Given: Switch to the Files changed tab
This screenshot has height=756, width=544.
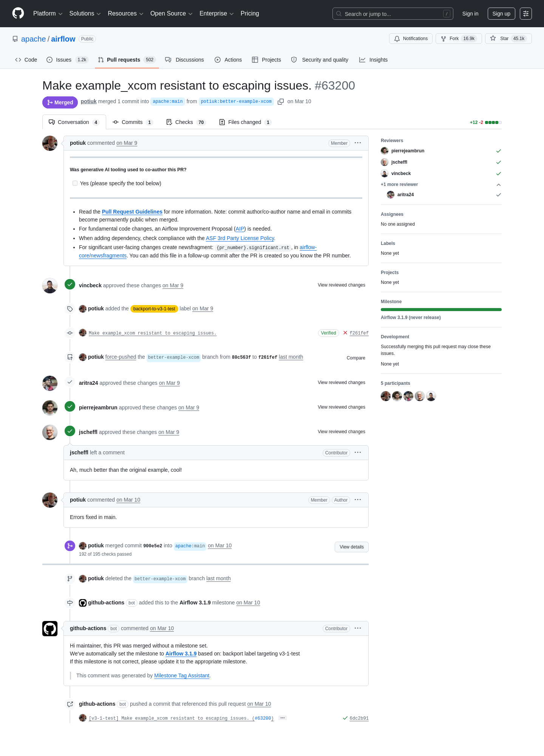Looking at the screenshot, I should (x=245, y=122).
